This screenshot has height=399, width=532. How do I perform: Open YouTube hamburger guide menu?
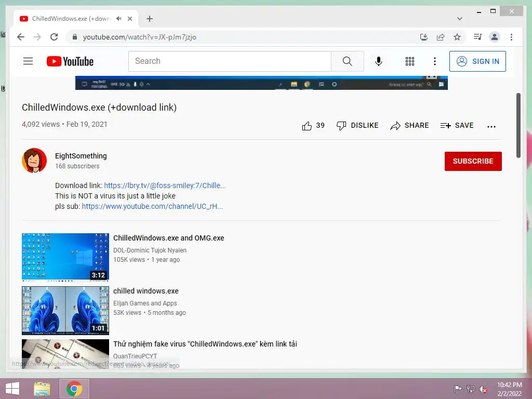28,61
